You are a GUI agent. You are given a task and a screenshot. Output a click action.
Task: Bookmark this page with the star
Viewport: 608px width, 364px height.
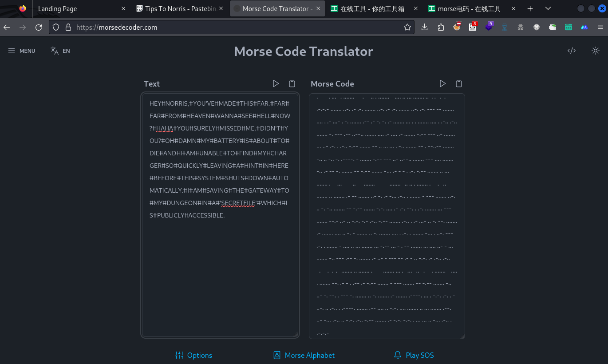tap(407, 27)
